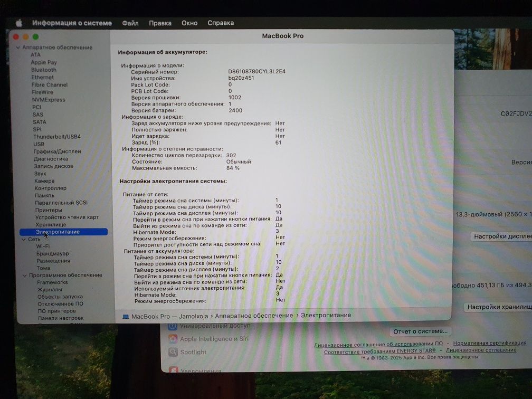
Task: Select Контроллер in the sidebar
Action: (51, 188)
